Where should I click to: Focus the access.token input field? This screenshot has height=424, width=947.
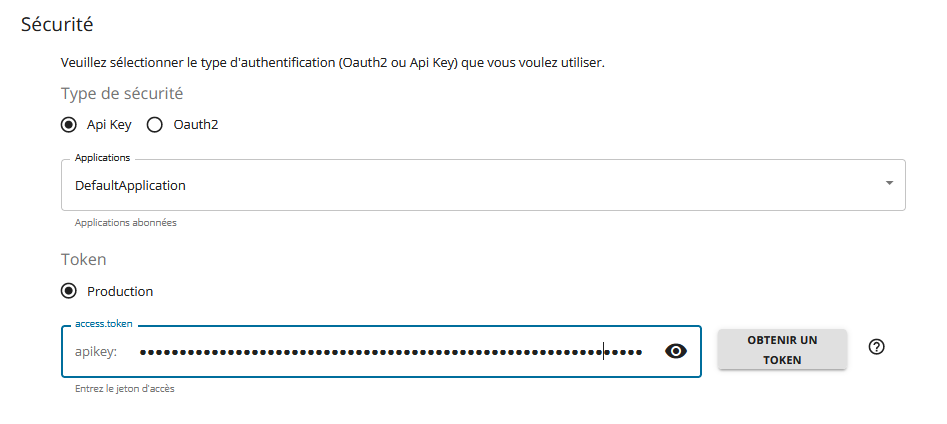point(381,352)
